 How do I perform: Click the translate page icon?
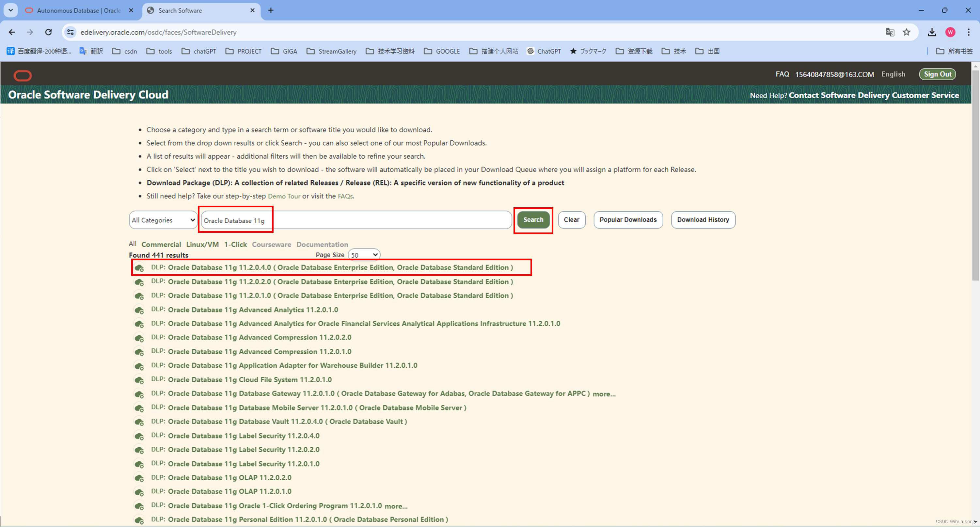pos(890,32)
